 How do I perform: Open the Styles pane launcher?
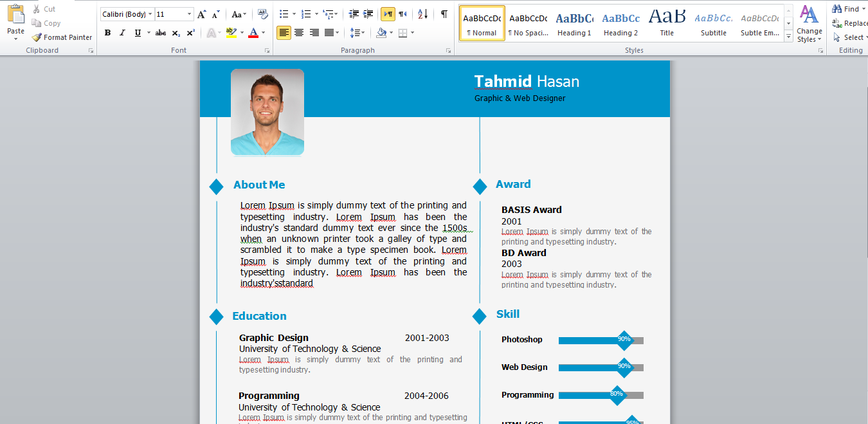point(820,51)
